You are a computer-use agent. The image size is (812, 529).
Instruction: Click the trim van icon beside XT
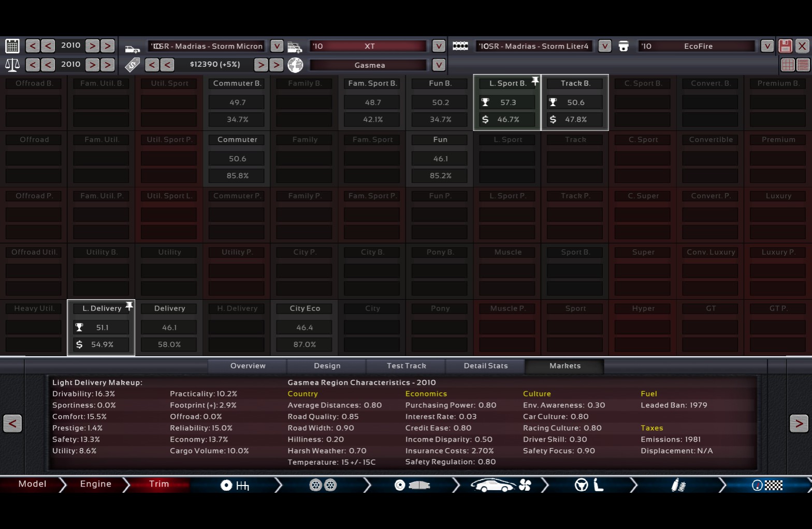point(295,47)
